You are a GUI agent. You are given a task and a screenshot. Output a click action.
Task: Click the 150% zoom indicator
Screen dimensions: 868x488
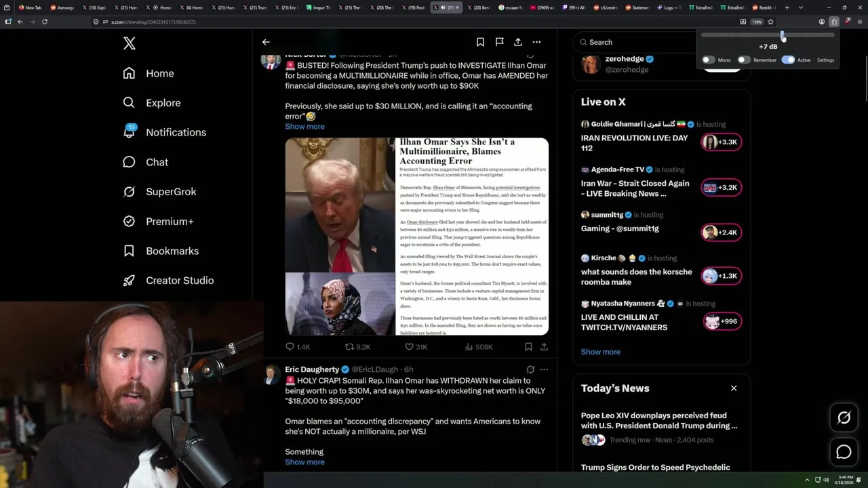click(x=757, y=22)
